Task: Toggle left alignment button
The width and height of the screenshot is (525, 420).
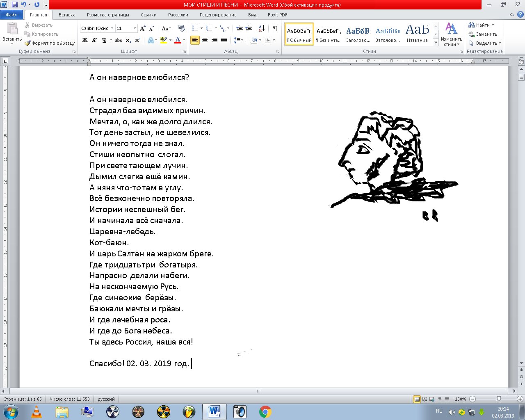Action: tap(195, 40)
